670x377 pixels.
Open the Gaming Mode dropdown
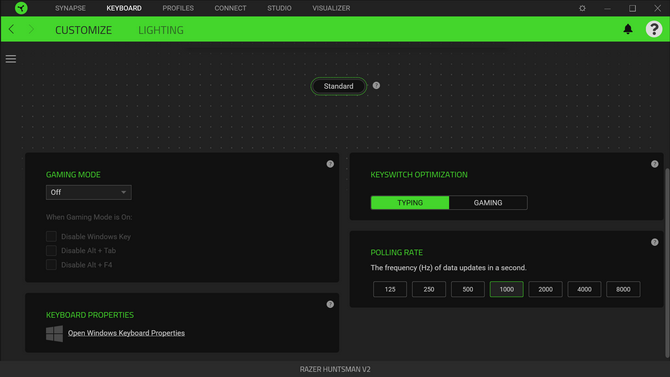point(88,192)
